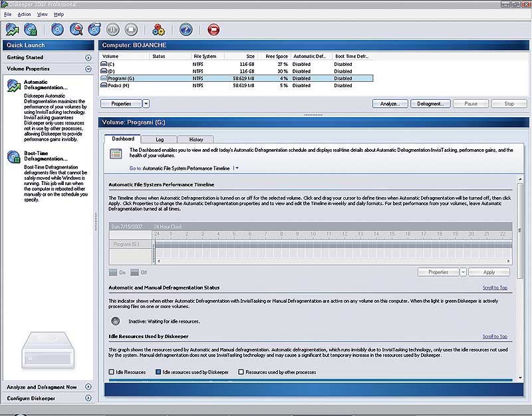The height and width of the screenshot is (416, 532).
Task: Click the greyed Stop toolbar icon
Action: tap(131, 29)
